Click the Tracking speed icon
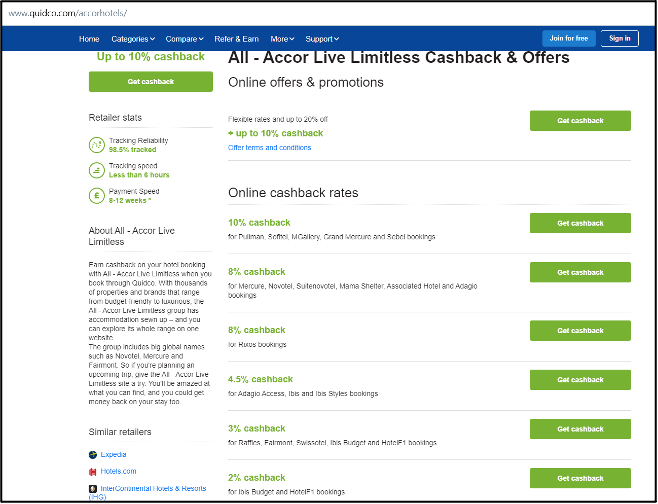The width and height of the screenshot is (658, 504). coord(97,170)
